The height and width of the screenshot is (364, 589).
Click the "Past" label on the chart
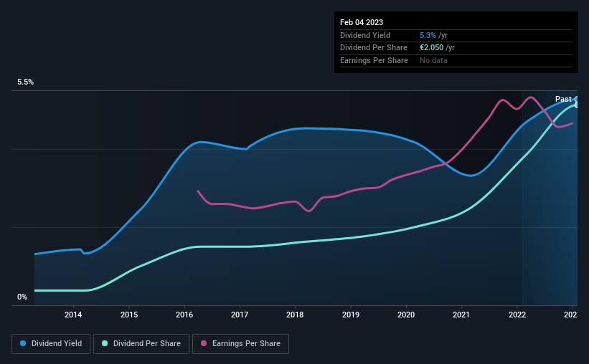[563, 99]
